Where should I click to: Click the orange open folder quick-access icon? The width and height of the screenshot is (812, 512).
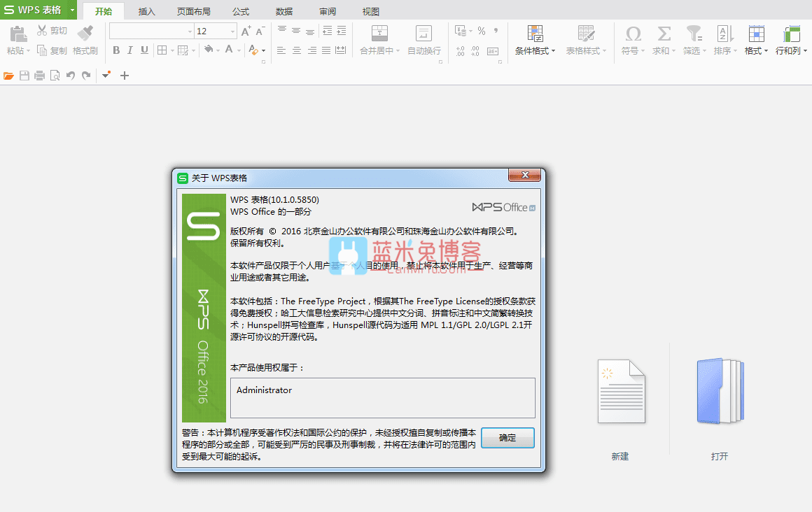pyautogui.click(x=9, y=76)
